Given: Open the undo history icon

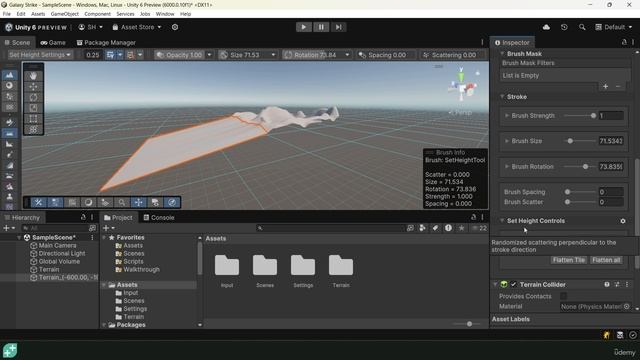Looking at the screenshot, I should (564, 27).
